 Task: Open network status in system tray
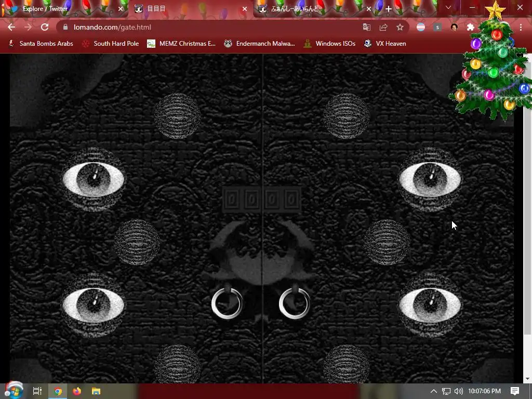446,391
